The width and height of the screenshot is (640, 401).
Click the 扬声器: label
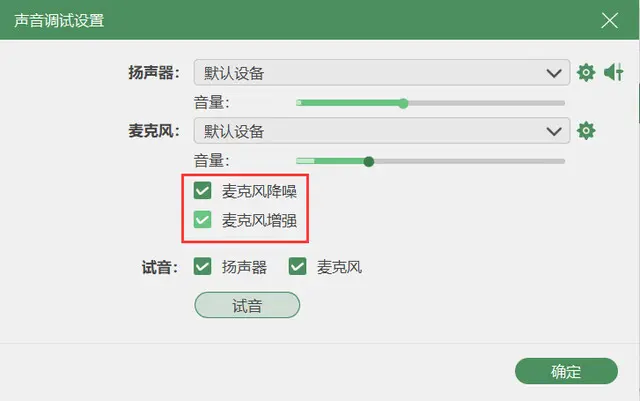pos(154,73)
